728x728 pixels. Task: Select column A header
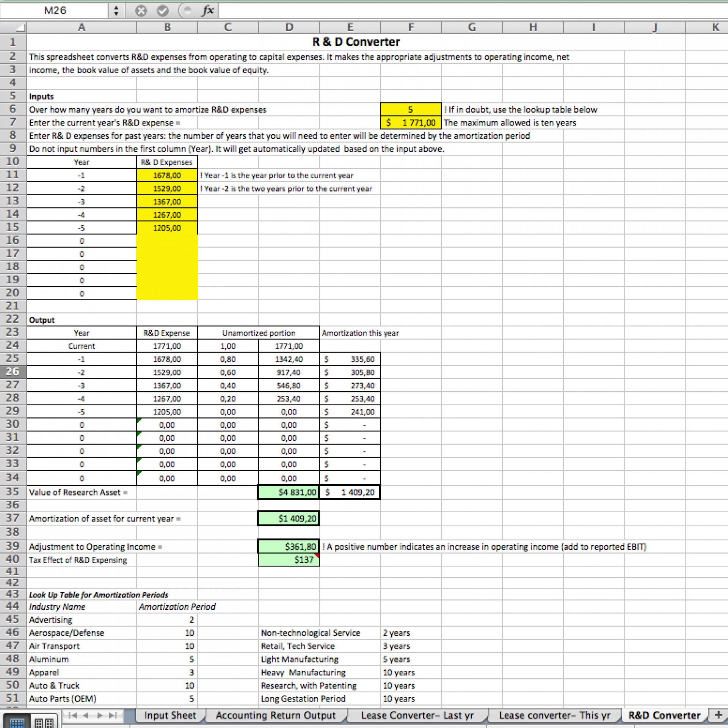click(82, 27)
